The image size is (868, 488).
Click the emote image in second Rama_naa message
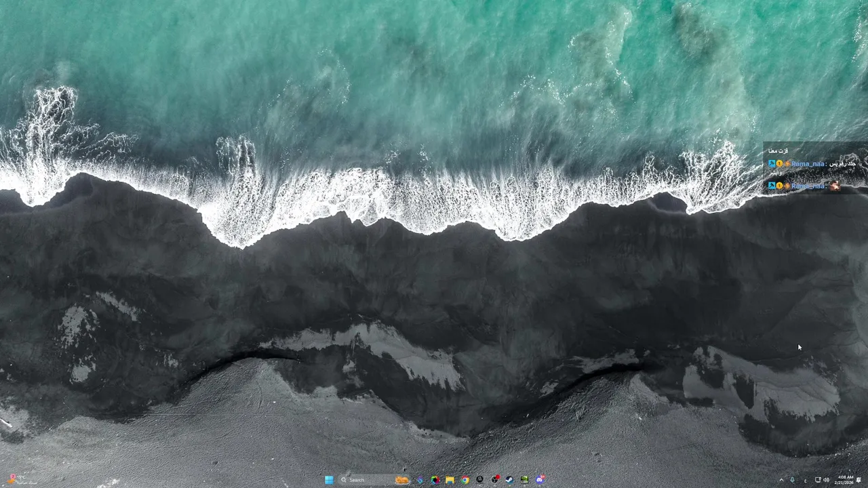[x=835, y=186]
